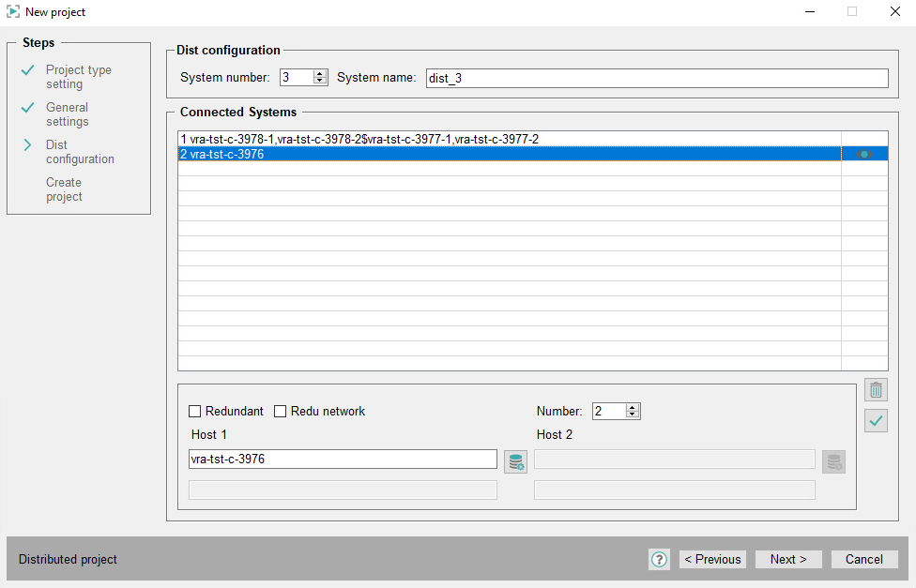916x588 pixels.
Task: Click the trash delete icon
Action: (876, 390)
